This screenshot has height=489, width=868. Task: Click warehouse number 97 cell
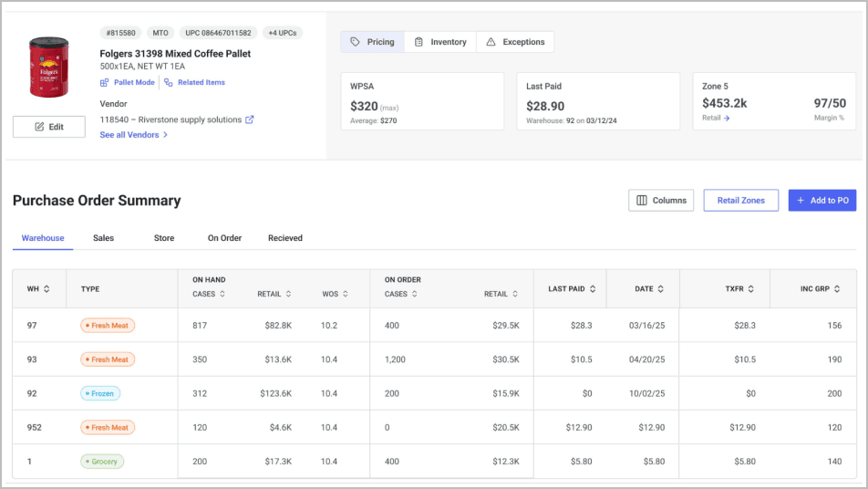pos(32,326)
